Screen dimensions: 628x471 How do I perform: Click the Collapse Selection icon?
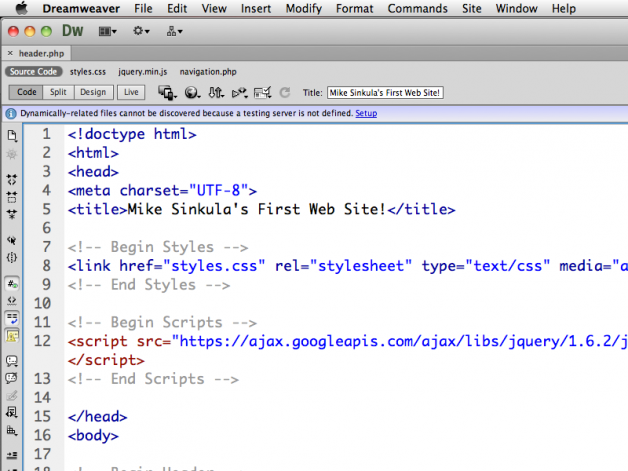click(x=12, y=197)
